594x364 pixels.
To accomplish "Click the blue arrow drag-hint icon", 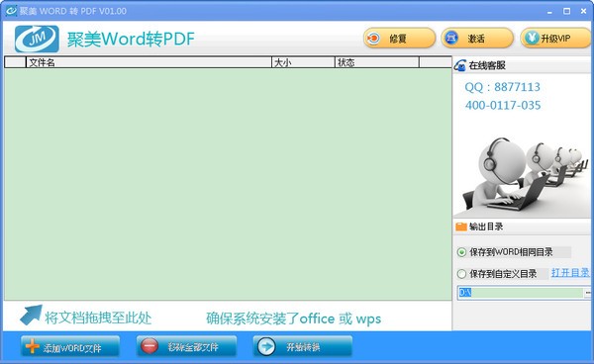I will coord(31,315).
